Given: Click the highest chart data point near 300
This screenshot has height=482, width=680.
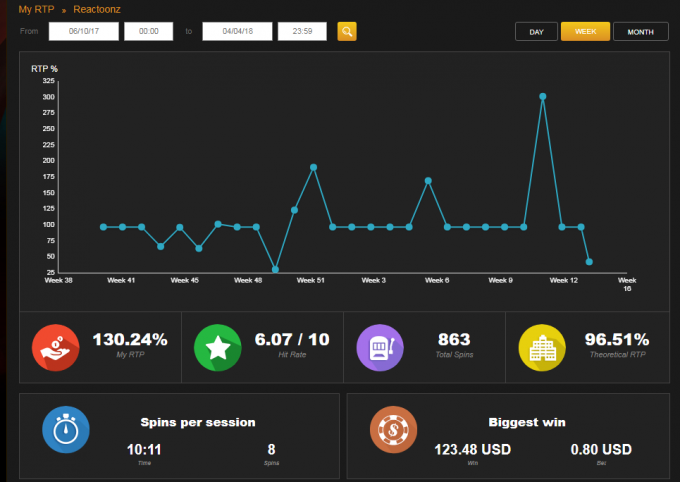Looking at the screenshot, I should click(543, 96).
